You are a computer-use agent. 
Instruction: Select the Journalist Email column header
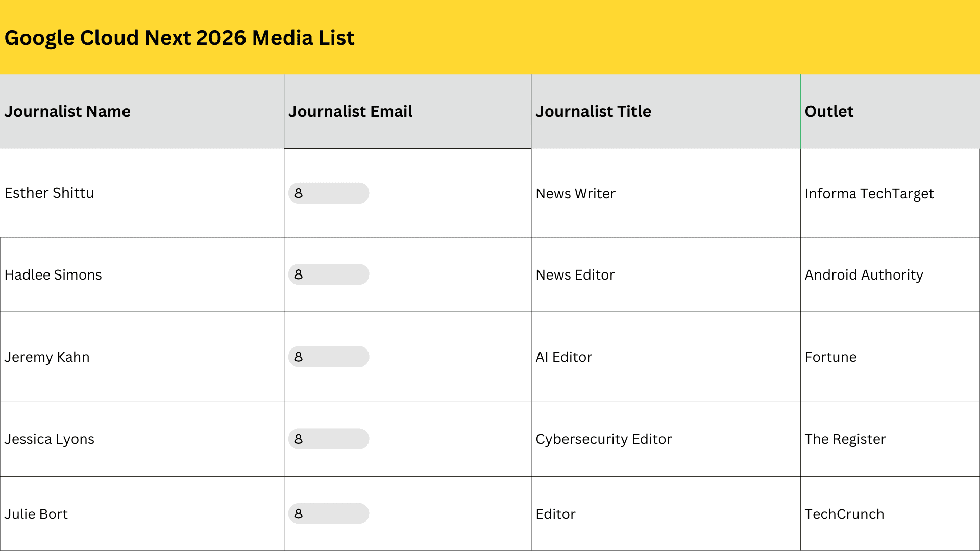(351, 111)
